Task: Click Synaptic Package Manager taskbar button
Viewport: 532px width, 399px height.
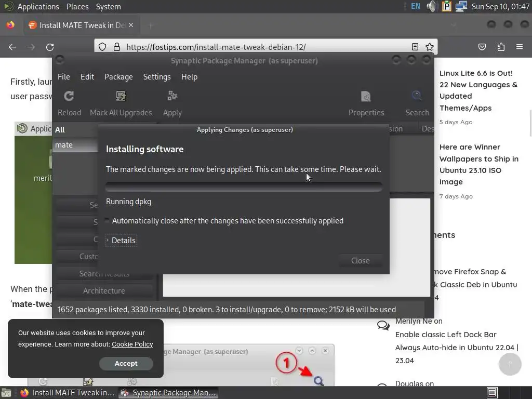Action: pos(169,393)
